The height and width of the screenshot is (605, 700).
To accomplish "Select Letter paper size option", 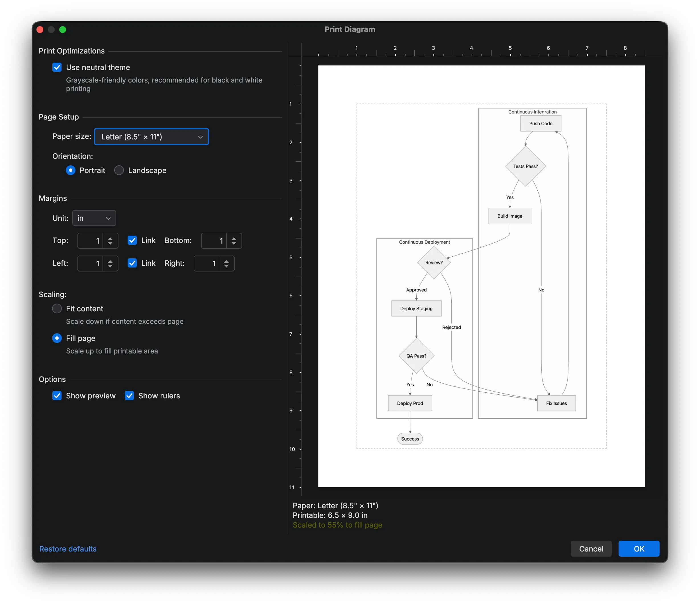I will click(x=151, y=137).
